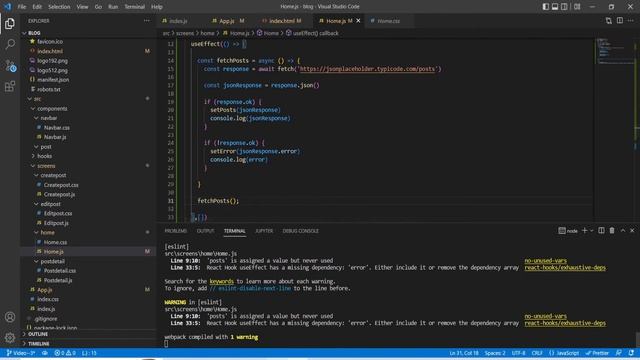640x360 pixels.
Task: Show the Output panel tab
Action: (x=205, y=231)
